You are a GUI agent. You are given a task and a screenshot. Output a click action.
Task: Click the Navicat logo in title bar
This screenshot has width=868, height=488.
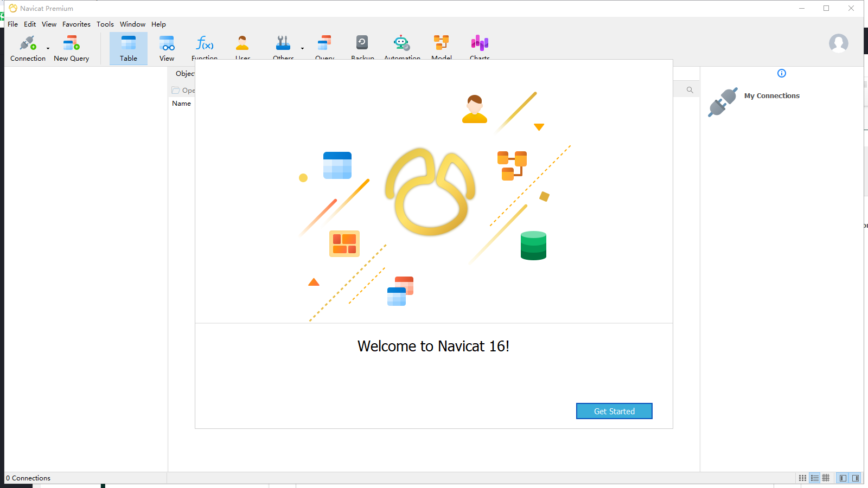coord(13,8)
